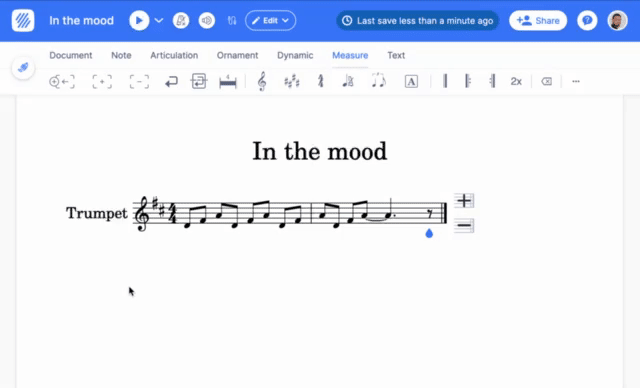Screen dimensions: 640x388
Task: Add a rehearsal mark letter A
Action: tap(411, 82)
